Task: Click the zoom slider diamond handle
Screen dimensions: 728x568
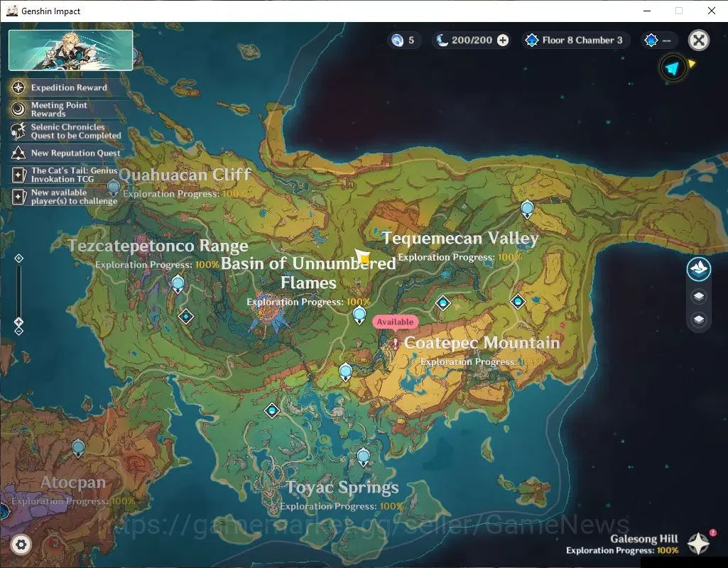Action: pyautogui.click(x=18, y=322)
